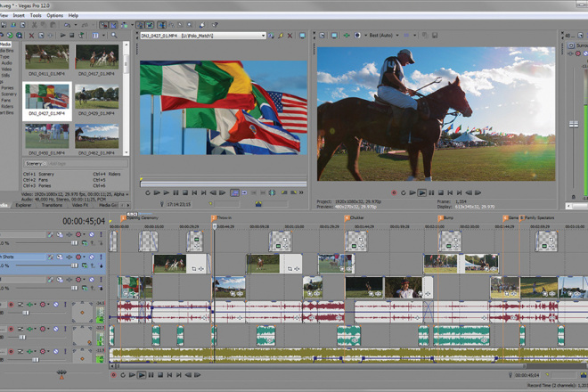Click the Undo arrow in main toolbar
The height and width of the screenshot is (392, 588).
67,25
